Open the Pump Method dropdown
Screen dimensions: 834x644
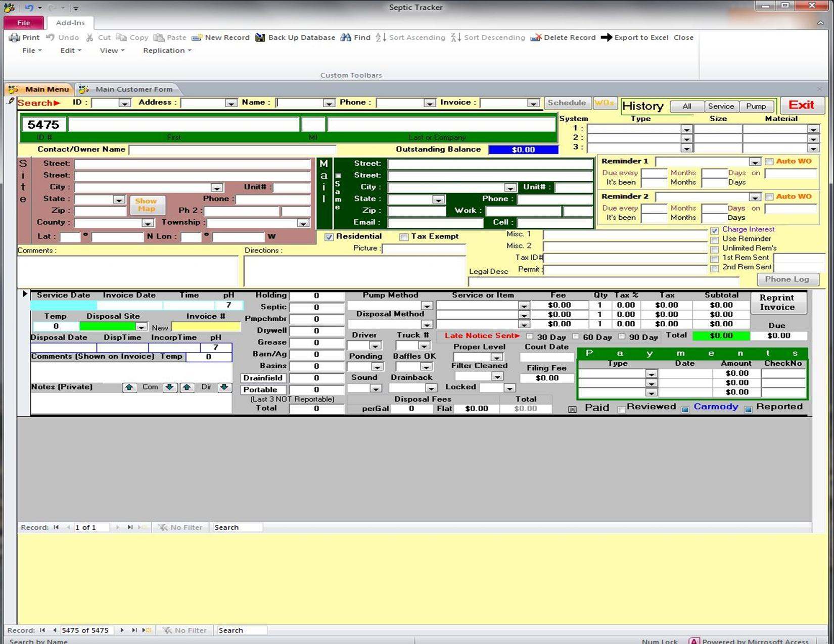point(427,306)
